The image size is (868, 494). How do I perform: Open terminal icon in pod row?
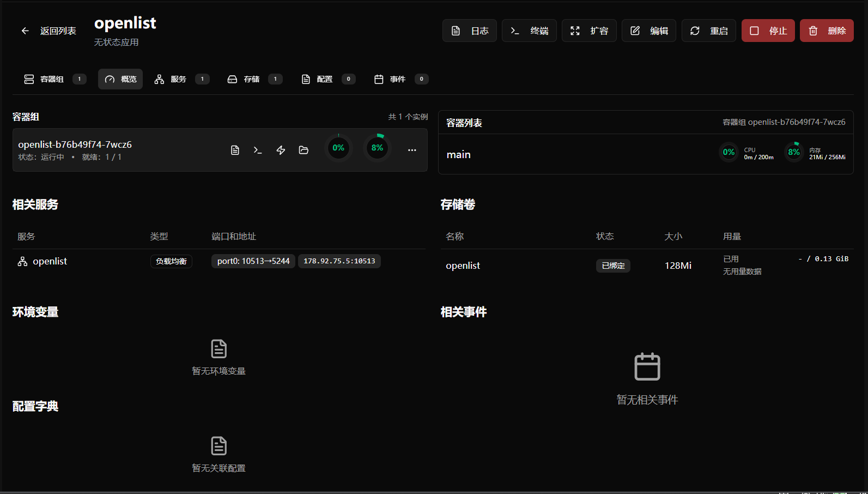click(258, 150)
